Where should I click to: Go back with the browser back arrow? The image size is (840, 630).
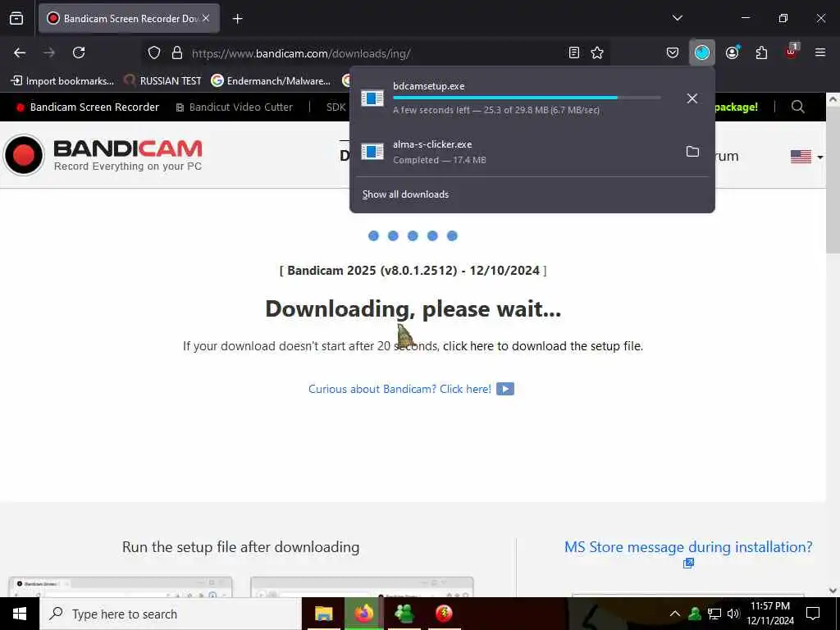coord(20,52)
